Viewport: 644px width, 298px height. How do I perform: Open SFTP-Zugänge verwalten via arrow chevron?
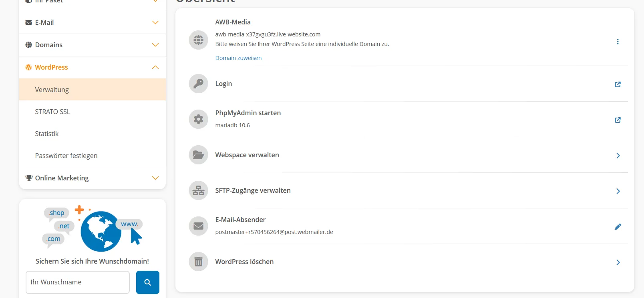[x=618, y=191]
